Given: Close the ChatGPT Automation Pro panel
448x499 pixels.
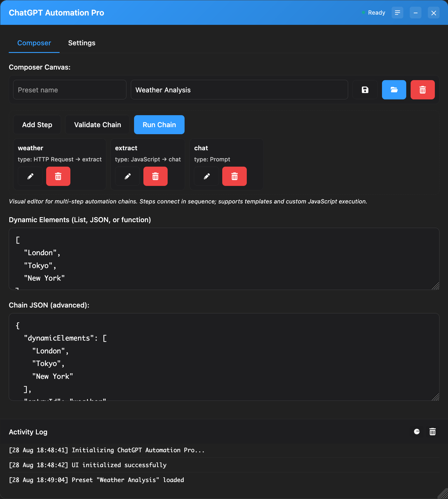Looking at the screenshot, I should pyautogui.click(x=434, y=13).
